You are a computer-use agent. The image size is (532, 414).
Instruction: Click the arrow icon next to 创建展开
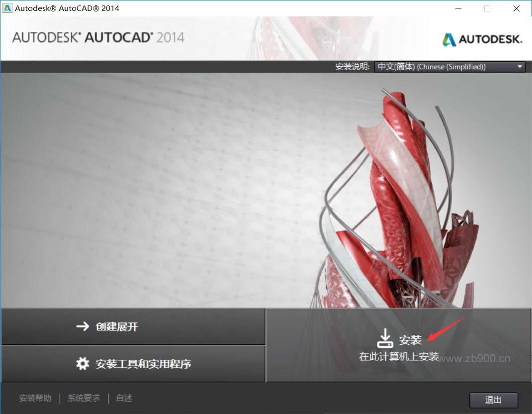[82, 326]
